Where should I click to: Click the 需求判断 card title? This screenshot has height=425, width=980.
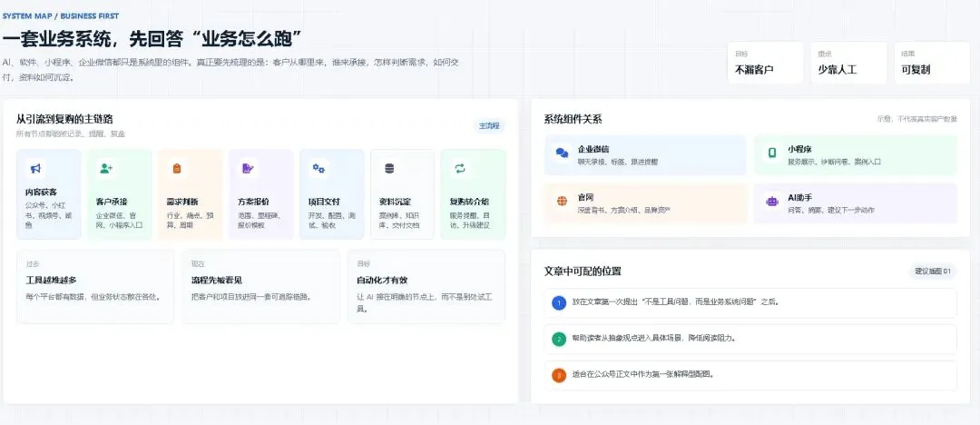click(182, 203)
